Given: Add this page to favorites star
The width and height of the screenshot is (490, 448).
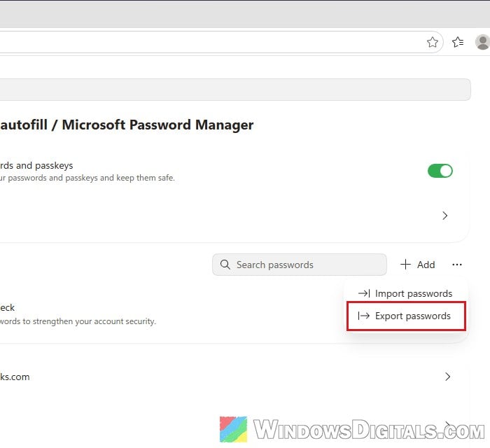Looking at the screenshot, I should tap(432, 42).
